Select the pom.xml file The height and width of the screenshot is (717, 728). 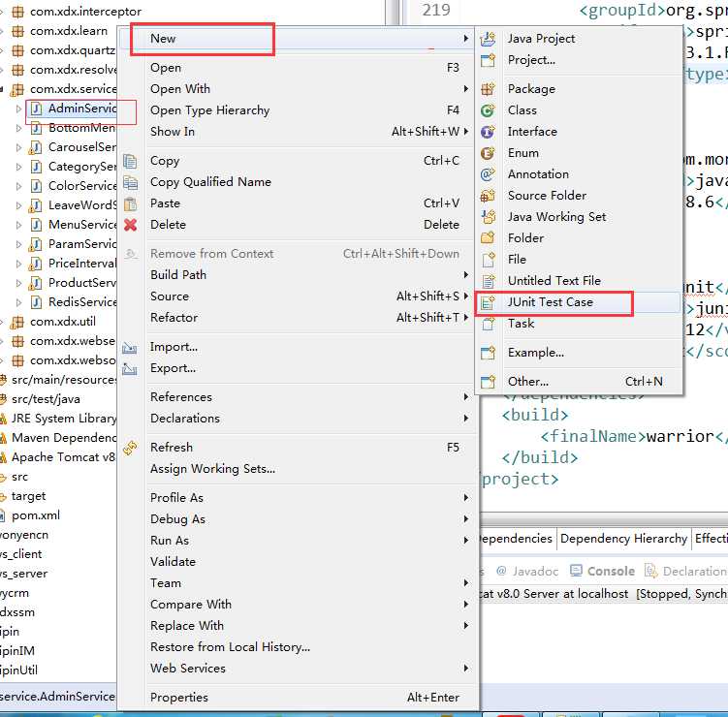[36, 515]
